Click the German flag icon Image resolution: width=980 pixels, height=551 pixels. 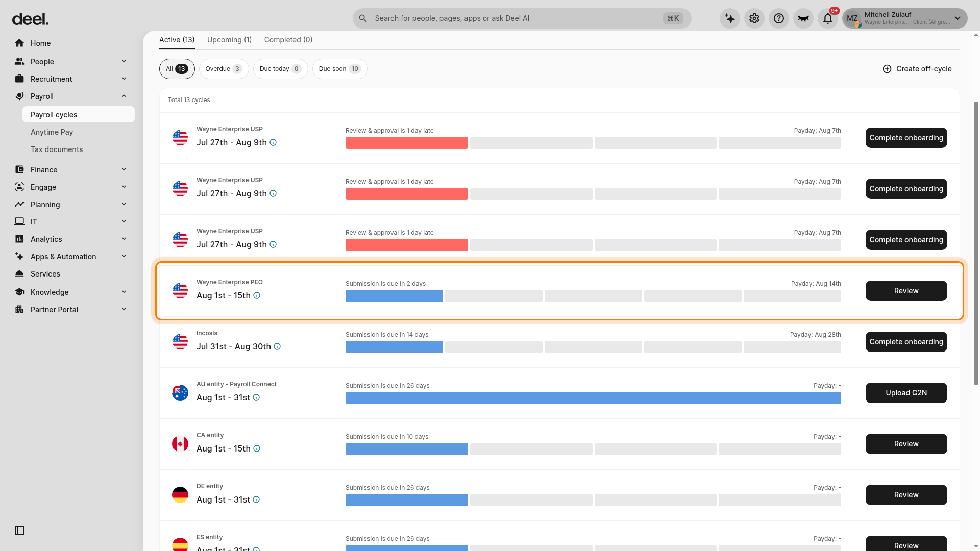(x=180, y=495)
